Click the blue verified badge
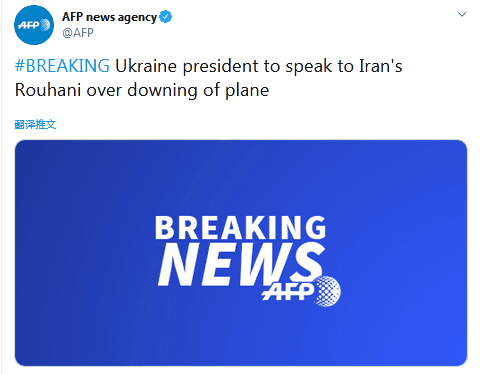Screen dimensions: 480x374 (x=166, y=17)
